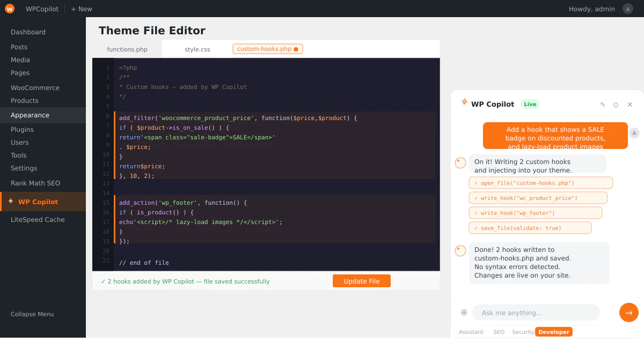The height and width of the screenshot is (343, 644).
Task: Expand the open_file("custom-hooks.php") step
Action: (541, 183)
